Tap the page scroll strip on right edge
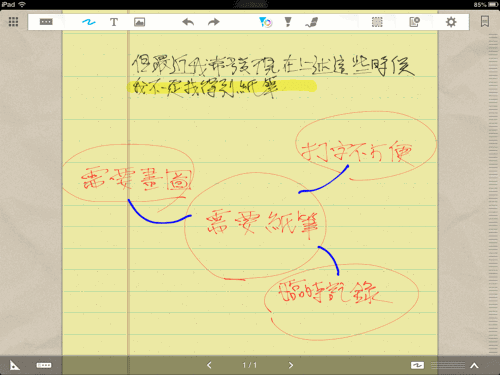Viewport: 500px width, 375px height. pos(493,193)
